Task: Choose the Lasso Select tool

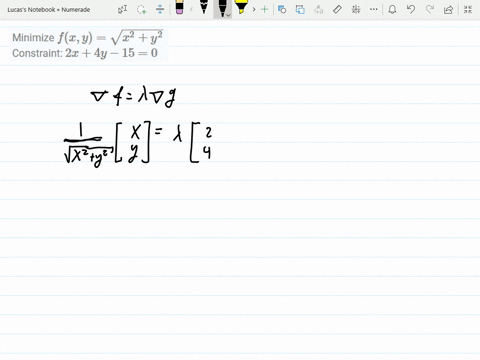Action: pos(141,9)
